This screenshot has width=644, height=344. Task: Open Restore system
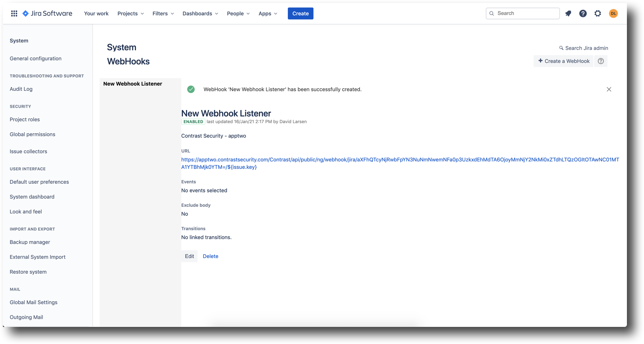(x=28, y=272)
